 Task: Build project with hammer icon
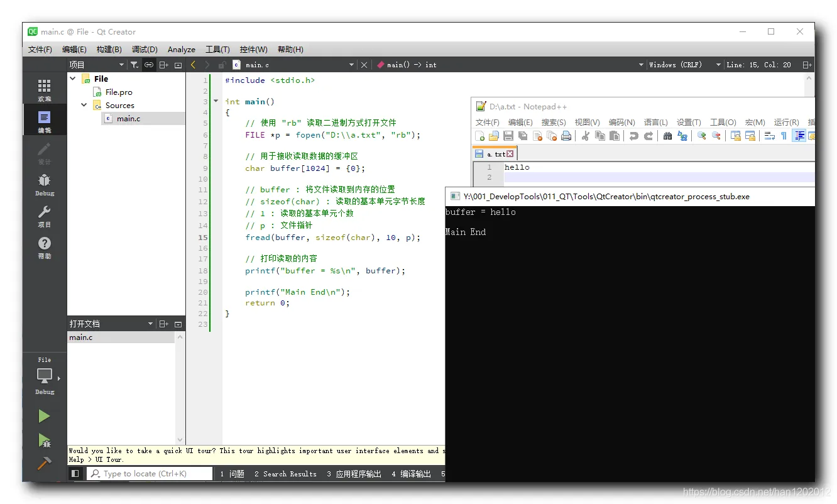(44, 464)
